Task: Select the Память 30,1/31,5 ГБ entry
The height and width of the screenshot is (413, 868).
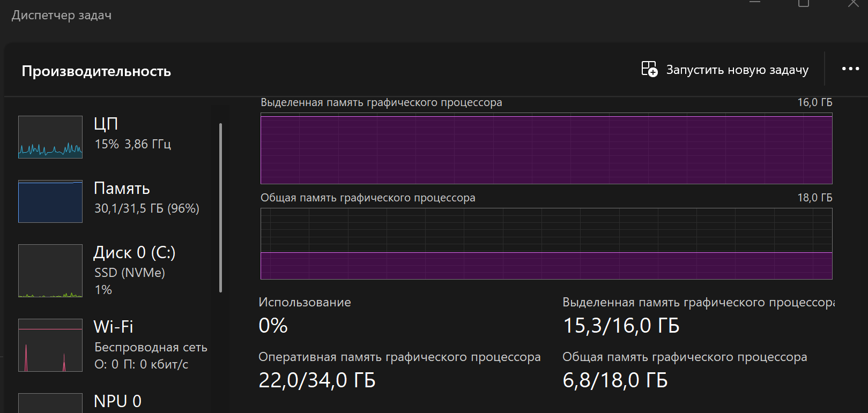Action: [x=146, y=198]
